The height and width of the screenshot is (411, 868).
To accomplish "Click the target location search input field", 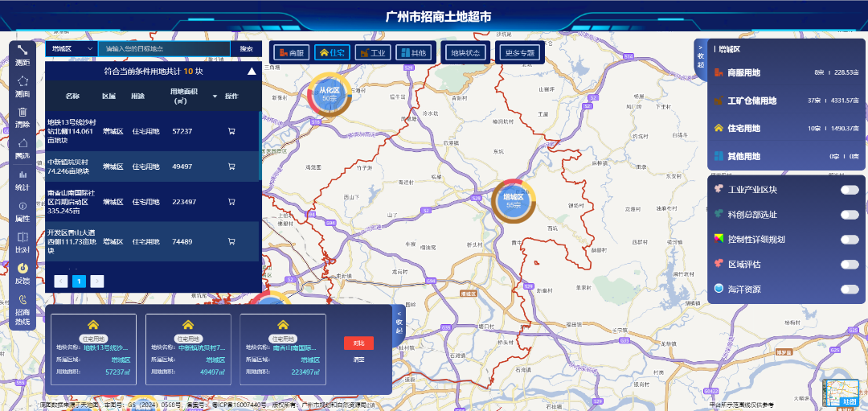I will click(x=164, y=48).
